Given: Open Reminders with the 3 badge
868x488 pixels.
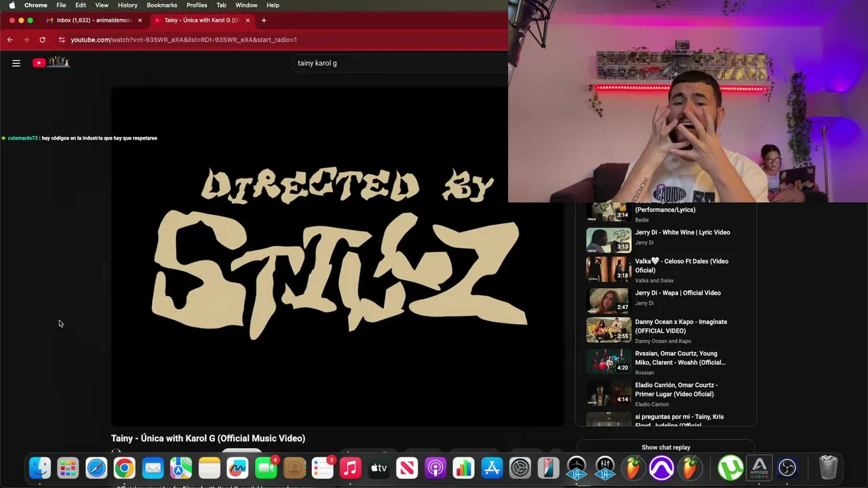Looking at the screenshot, I should click(x=323, y=468).
